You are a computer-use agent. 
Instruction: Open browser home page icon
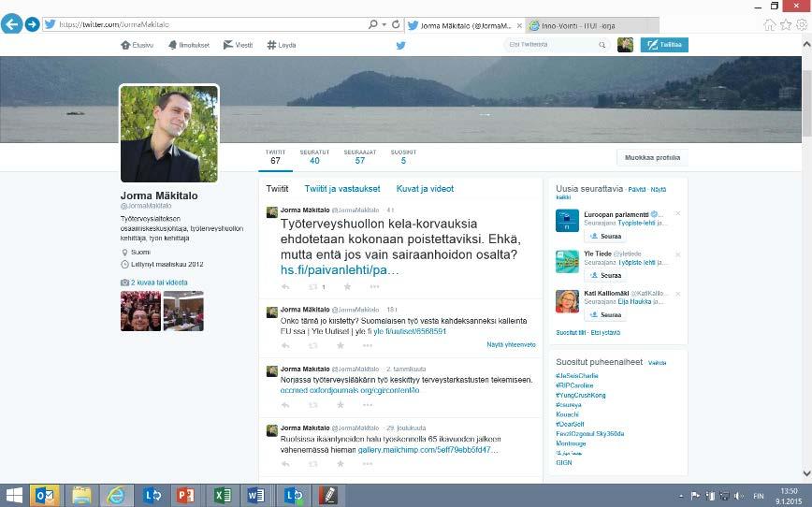(x=770, y=24)
